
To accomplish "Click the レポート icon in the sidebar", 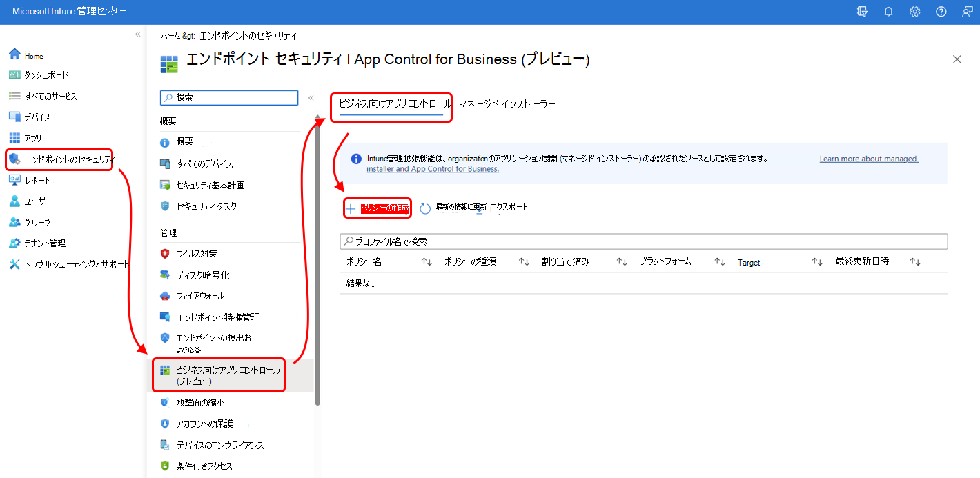I will point(14,180).
